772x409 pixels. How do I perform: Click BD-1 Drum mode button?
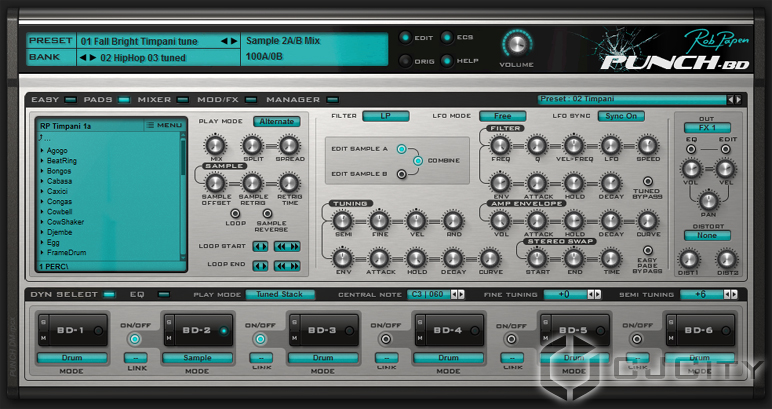click(72, 358)
